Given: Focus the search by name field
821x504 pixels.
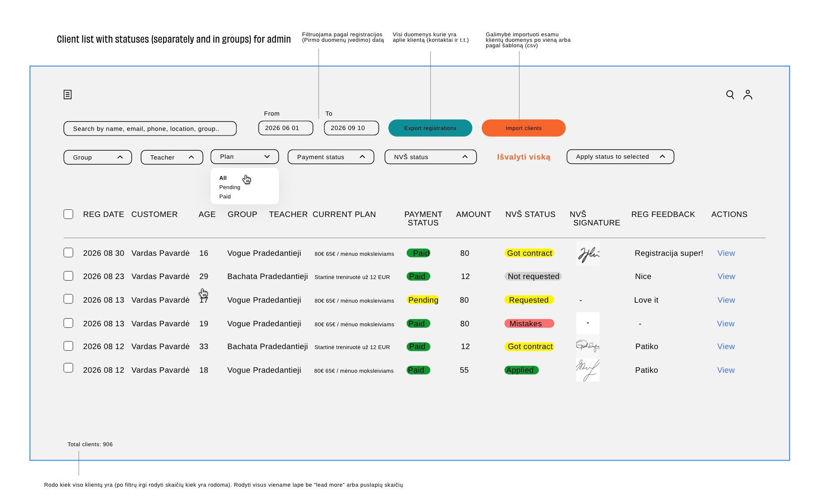Looking at the screenshot, I should (x=150, y=129).
